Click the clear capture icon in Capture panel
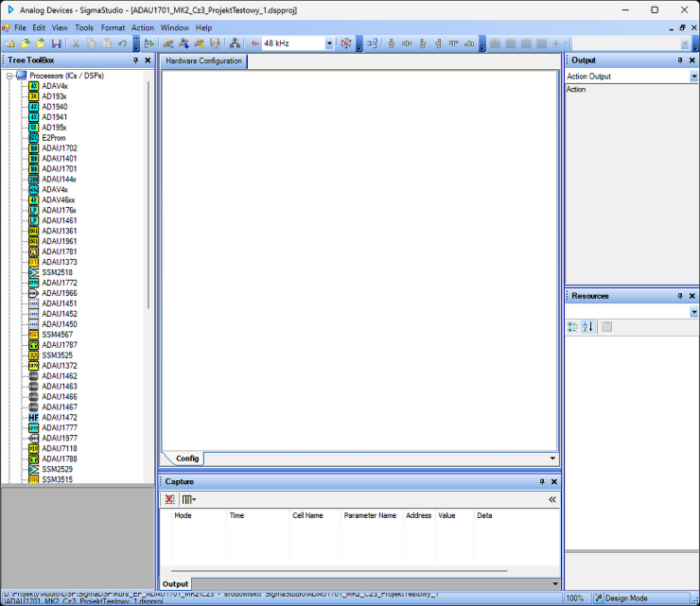This screenshot has height=606, width=700. click(169, 498)
